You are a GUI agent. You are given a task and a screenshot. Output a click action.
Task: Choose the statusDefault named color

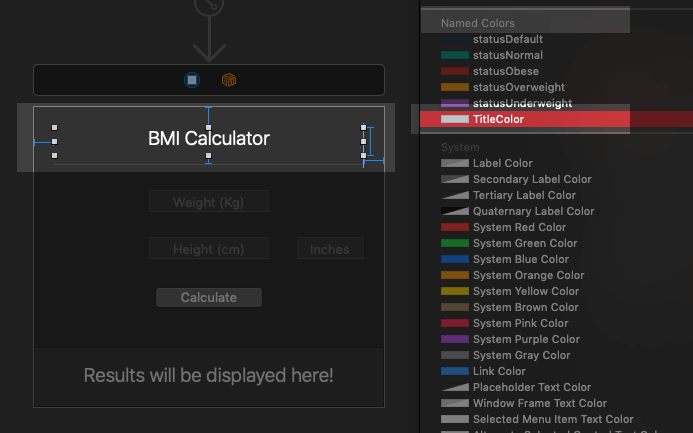[x=510, y=39]
